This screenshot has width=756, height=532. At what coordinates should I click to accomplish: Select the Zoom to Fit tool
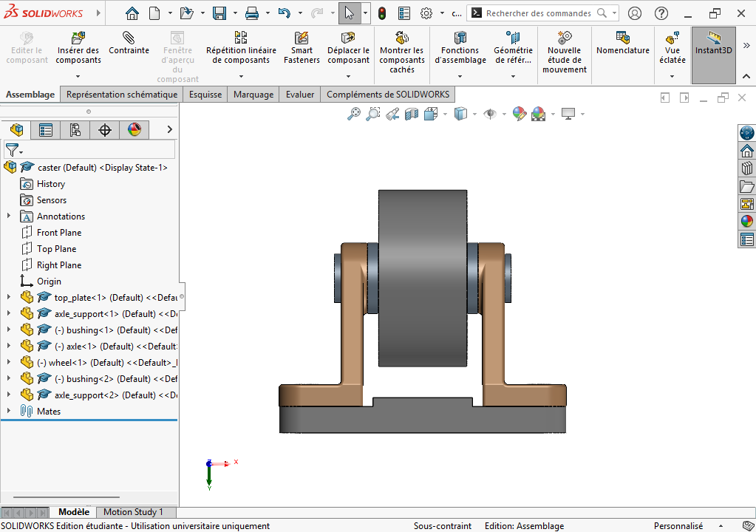point(353,115)
